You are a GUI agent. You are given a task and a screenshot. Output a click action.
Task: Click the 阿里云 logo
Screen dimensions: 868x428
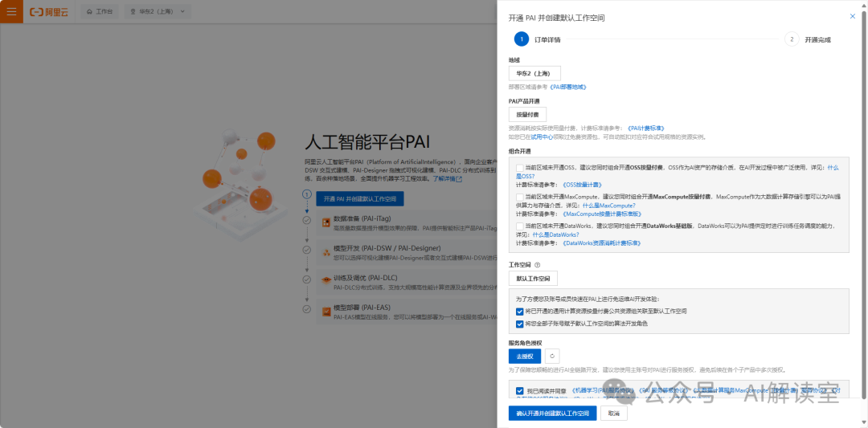coord(49,11)
